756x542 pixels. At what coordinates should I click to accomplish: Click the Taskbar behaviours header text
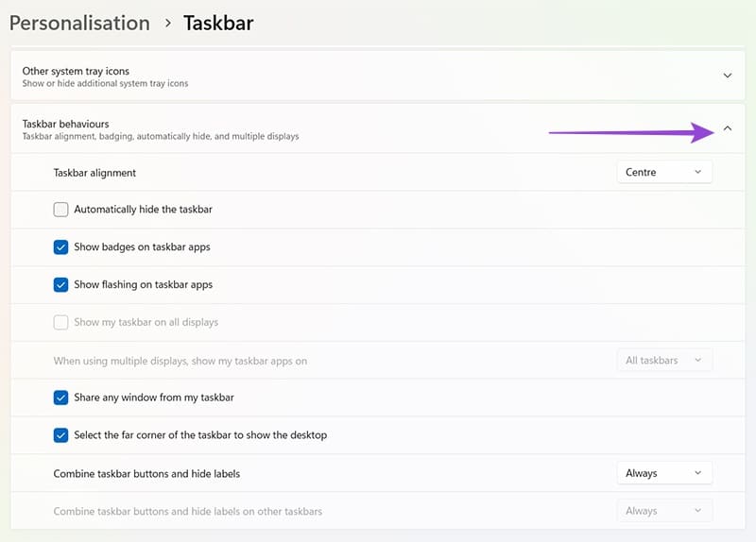click(x=66, y=124)
